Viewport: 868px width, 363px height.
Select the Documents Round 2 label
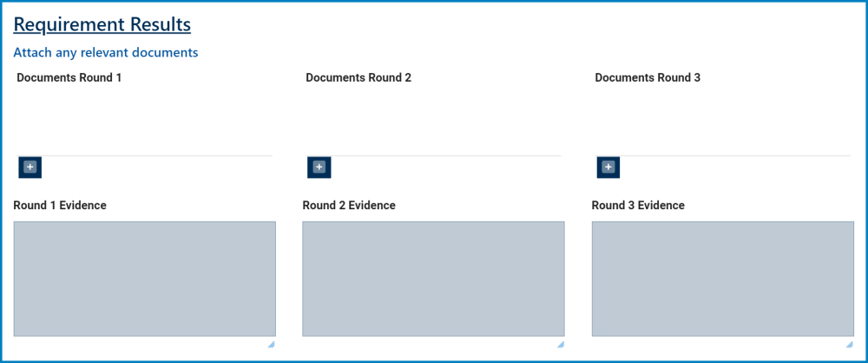pos(358,78)
